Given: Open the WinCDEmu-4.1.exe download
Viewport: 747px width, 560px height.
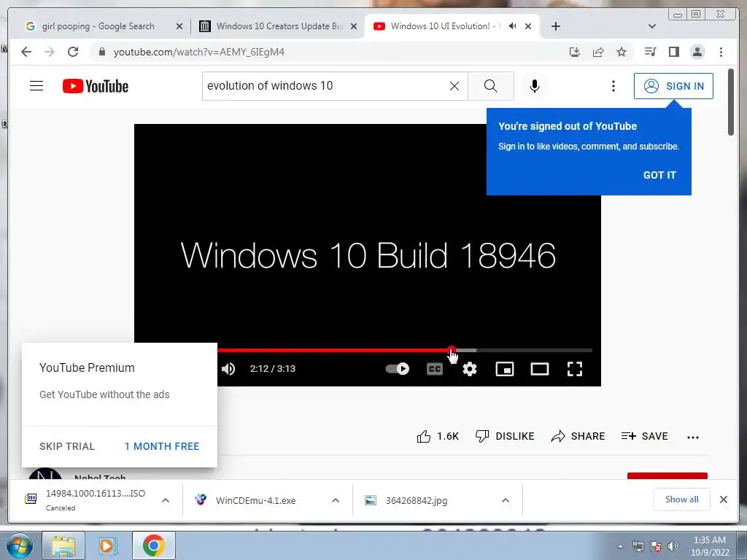Looking at the screenshot, I should 255,500.
